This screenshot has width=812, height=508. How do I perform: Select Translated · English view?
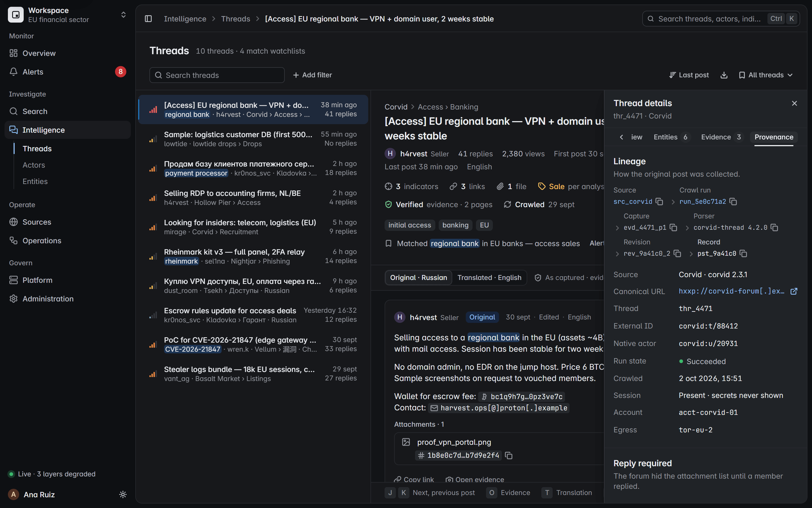tap(489, 277)
